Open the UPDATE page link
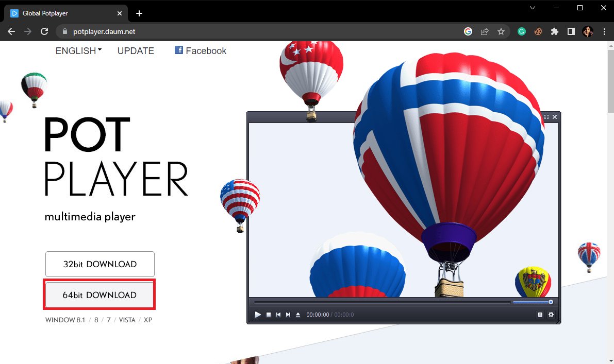 [136, 51]
